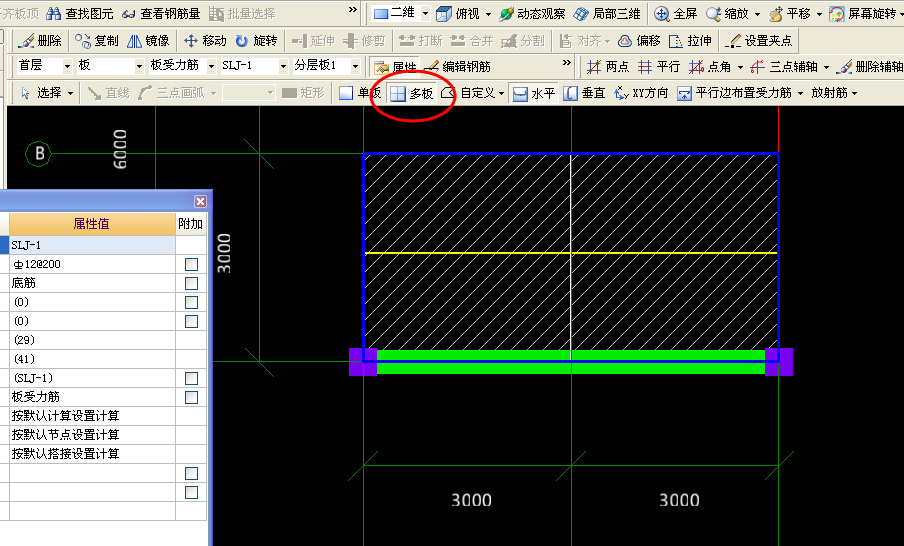Expand the 三点辅轴 dropdown arrow
Image resolution: width=904 pixels, height=546 pixels.
click(x=826, y=67)
